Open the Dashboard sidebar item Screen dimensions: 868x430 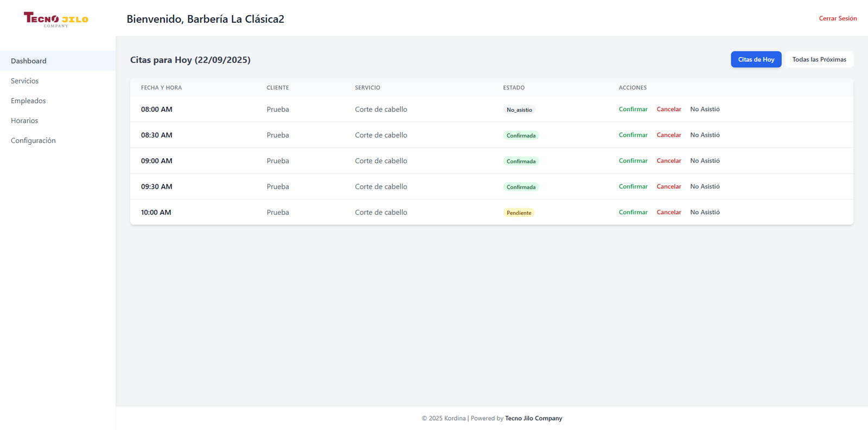coord(29,61)
